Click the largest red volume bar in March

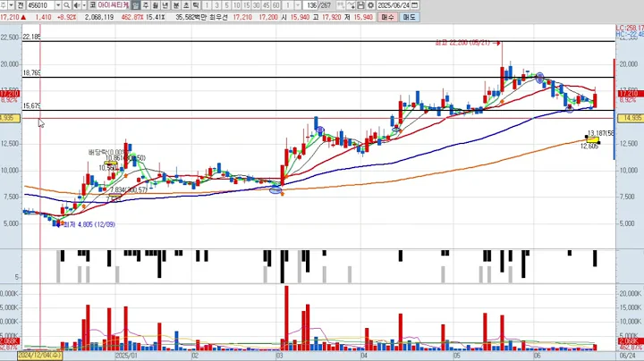click(x=286, y=318)
